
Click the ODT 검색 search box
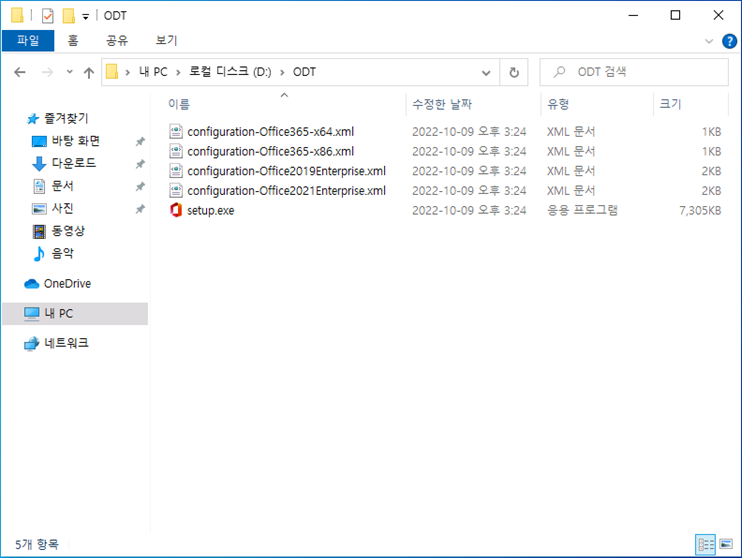[x=634, y=72]
